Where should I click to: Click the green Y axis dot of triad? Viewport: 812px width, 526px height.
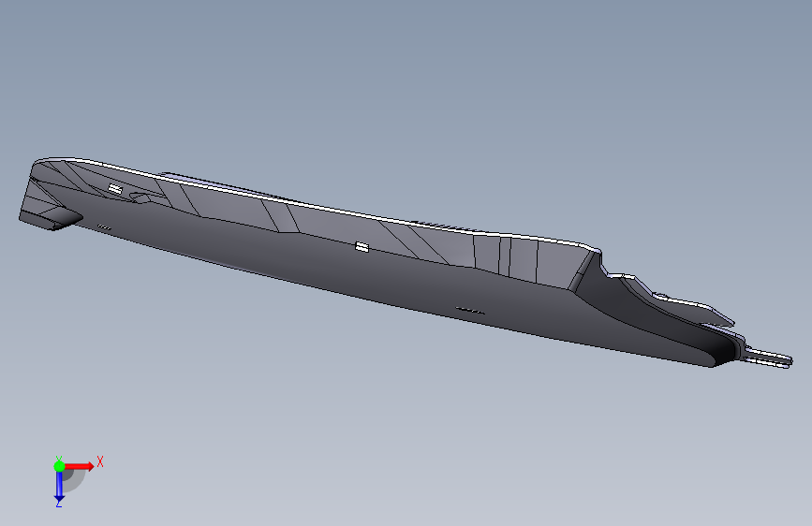[x=59, y=466]
